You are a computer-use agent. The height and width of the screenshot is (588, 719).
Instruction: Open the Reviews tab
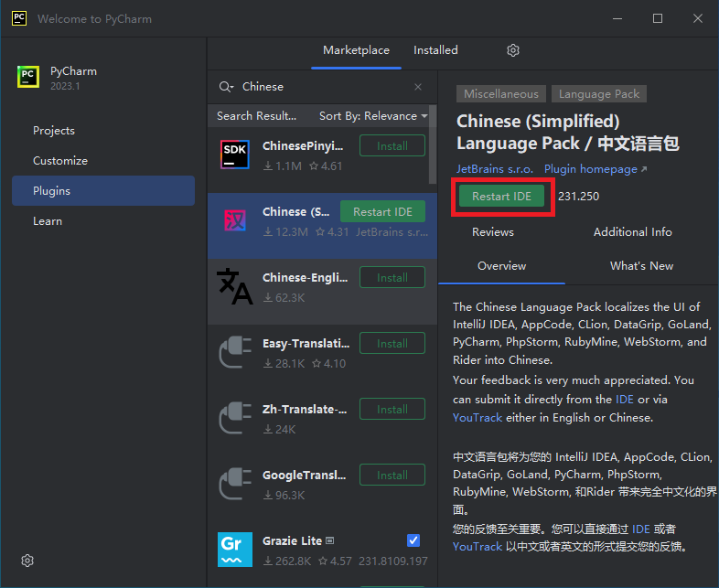pos(493,232)
